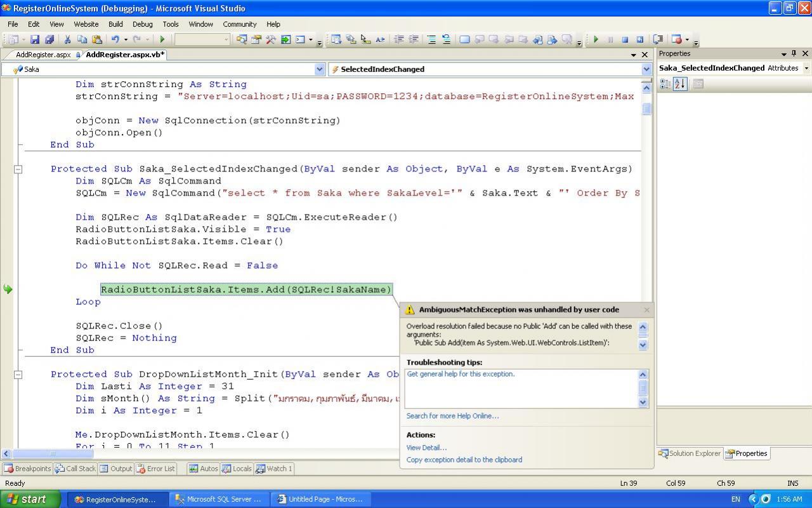Click the Show Next Statement icon
This screenshot has height=508, width=812.
click(x=658, y=39)
